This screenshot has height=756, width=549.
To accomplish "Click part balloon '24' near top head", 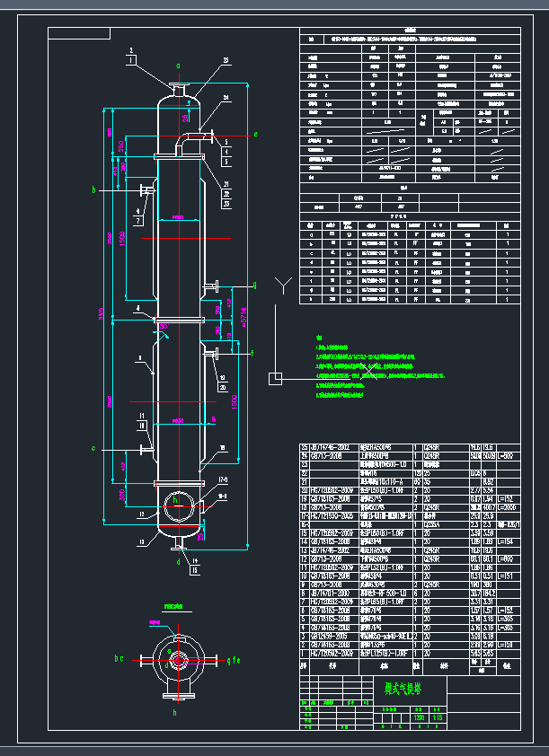I will [226, 97].
